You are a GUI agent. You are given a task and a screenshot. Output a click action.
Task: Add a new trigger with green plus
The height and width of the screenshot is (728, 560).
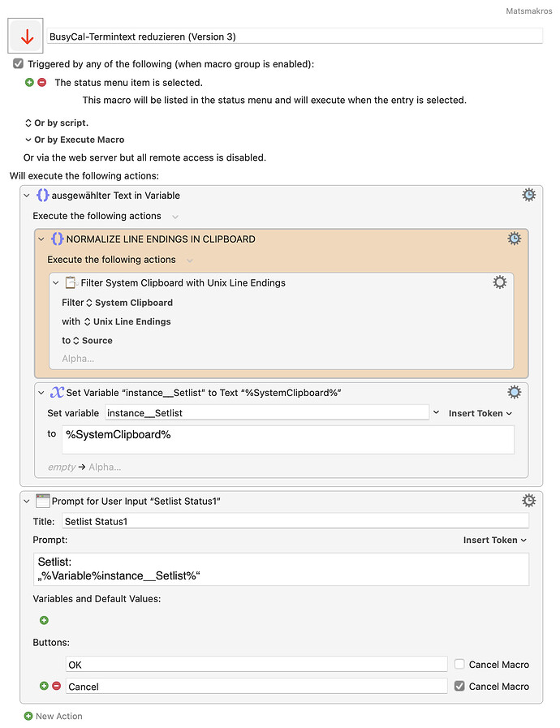30,83
